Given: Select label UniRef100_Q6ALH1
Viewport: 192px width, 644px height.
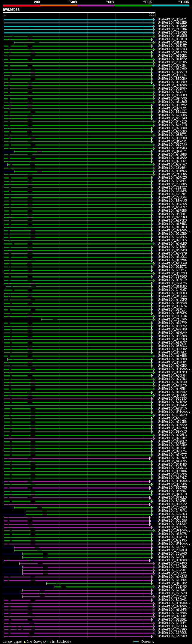Looking at the screenshot, I should click(172, 362).
